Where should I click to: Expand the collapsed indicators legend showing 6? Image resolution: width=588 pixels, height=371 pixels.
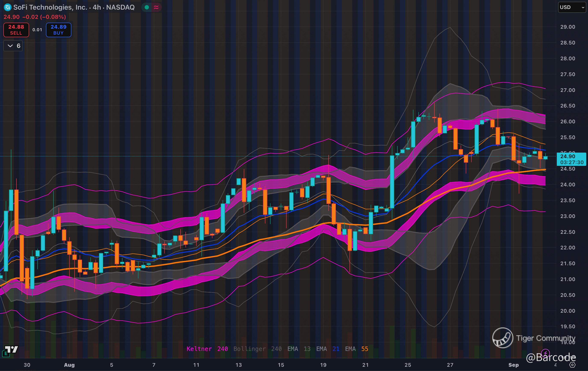click(x=13, y=46)
